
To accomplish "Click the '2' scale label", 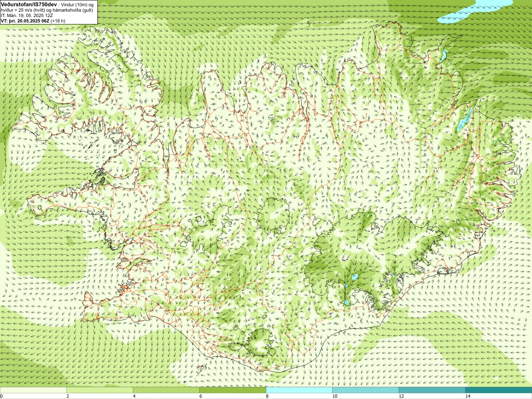I will [x=68, y=396].
